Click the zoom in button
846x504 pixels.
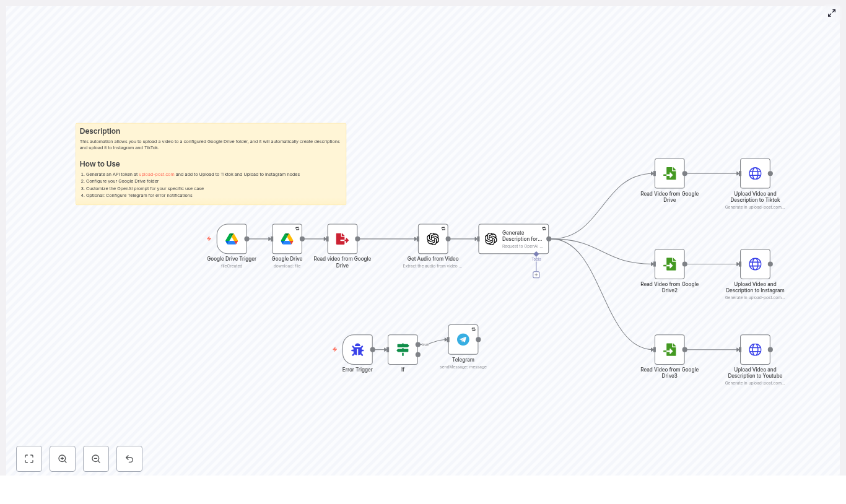pos(63,459)
